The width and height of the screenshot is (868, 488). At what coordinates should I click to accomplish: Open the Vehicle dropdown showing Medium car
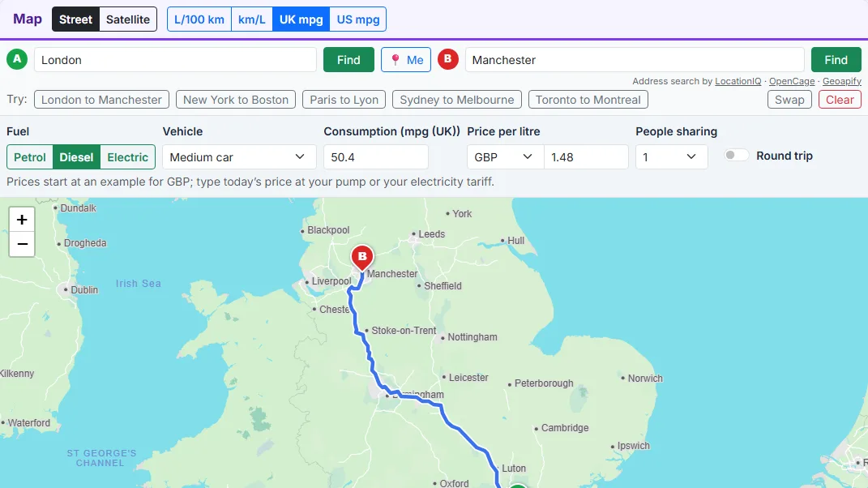(x=239, y=157)
